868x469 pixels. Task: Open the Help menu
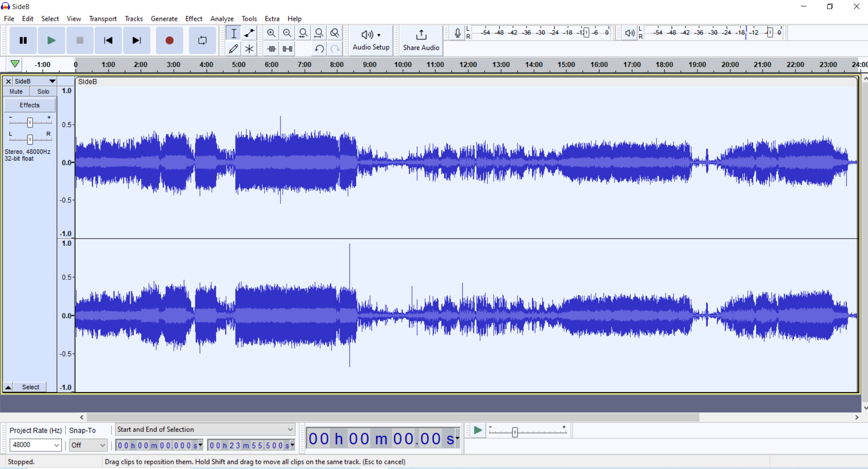pos(294,19)
